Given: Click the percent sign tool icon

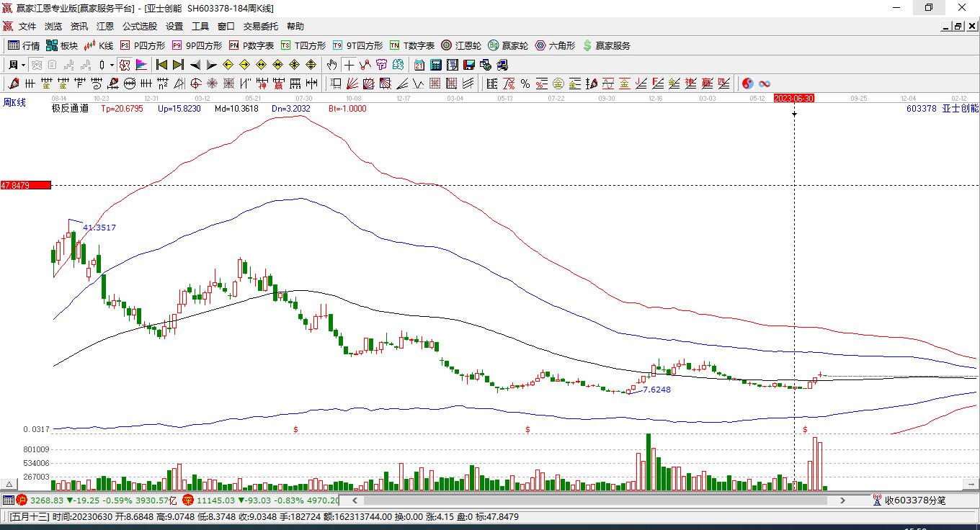Looking at the screenshot, I should click(525, 84).
